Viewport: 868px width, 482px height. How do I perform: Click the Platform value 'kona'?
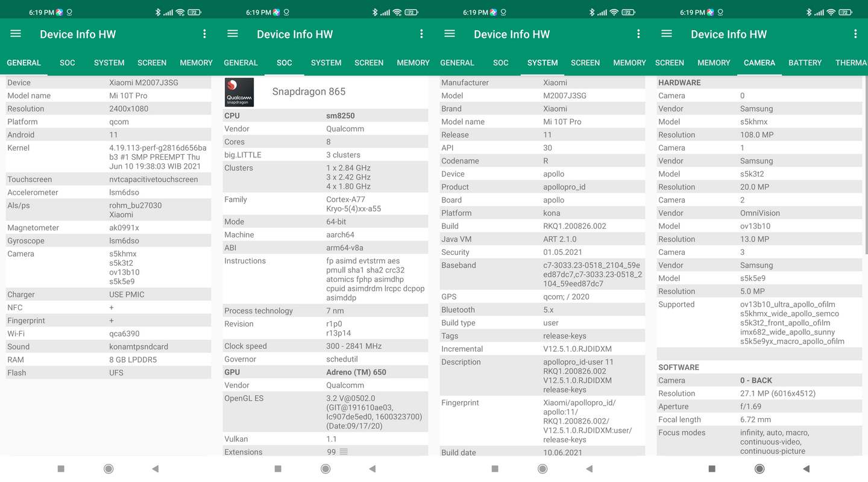(x=552, y=213)
